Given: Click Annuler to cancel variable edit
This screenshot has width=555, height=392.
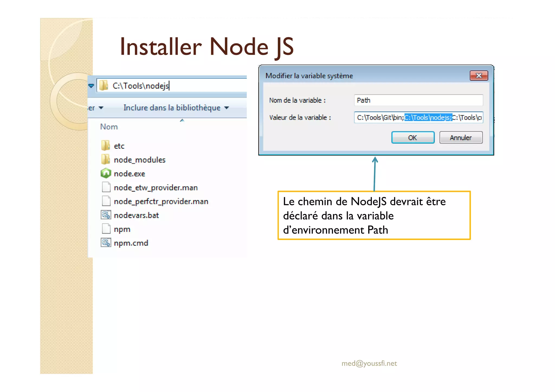Looking at the screenshot, I should pyautogui.click(x=461, y=138).
